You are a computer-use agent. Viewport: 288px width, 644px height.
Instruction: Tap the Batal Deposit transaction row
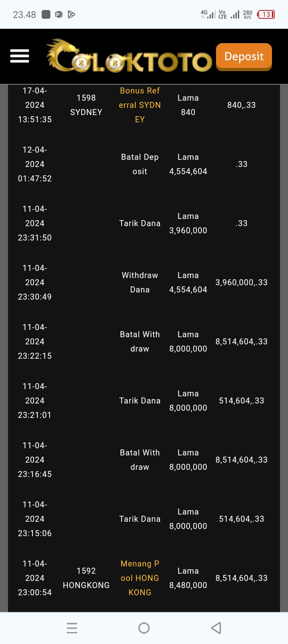coord(140,164)
